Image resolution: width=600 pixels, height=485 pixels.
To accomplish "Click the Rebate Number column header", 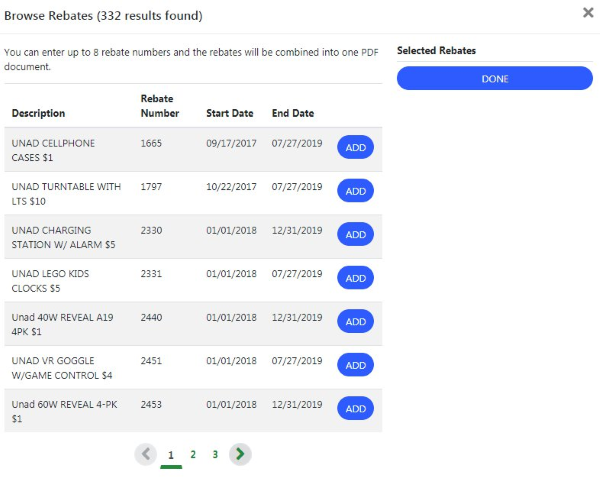I will (160, 106).
